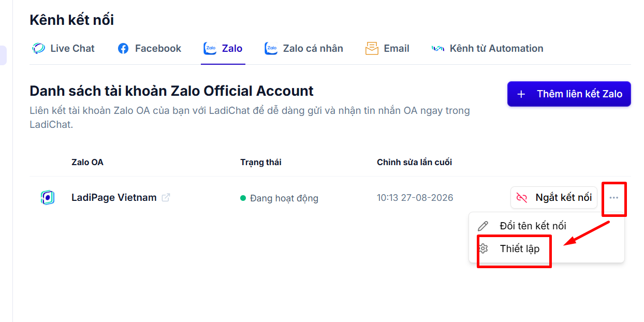Switch to the Live Chat tab

tap(63, 49)
